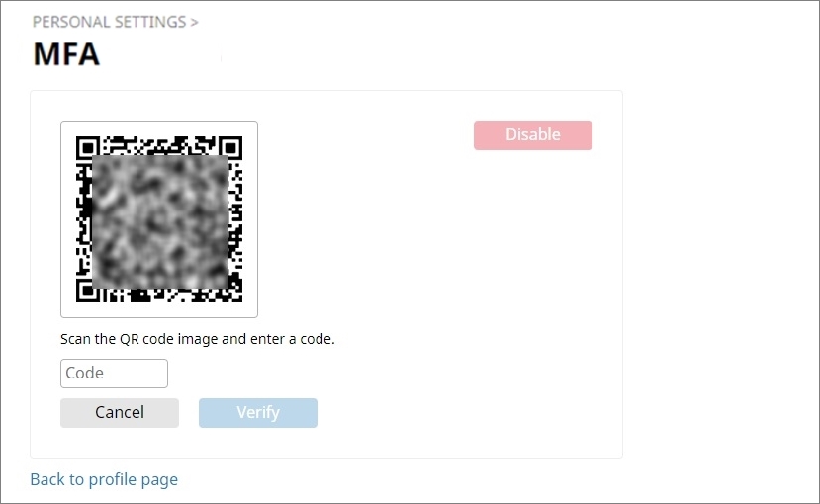Click the breadcrumb arrow after PERSONAL SETTINGS

point(194,23)
